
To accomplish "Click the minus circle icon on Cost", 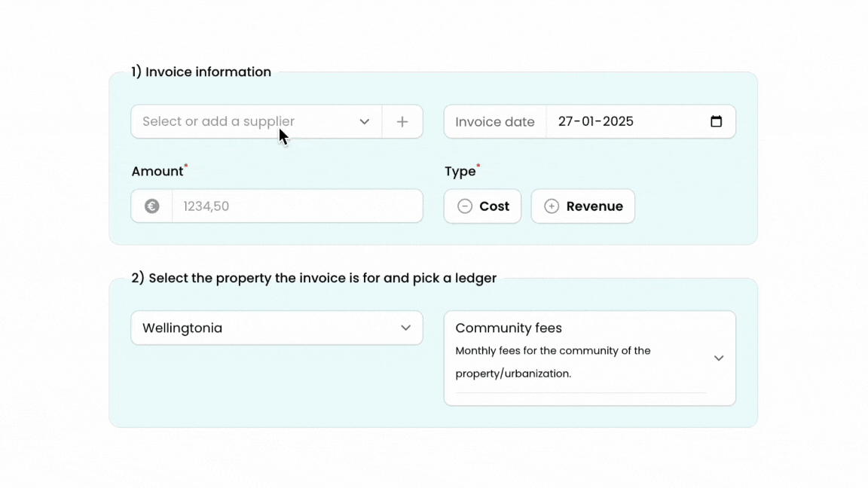I will pos(465,206).
